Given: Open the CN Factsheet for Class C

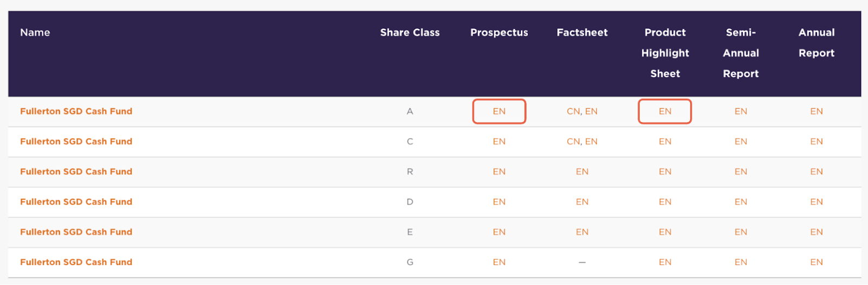Looking at the screenshot, I should 573,142.
